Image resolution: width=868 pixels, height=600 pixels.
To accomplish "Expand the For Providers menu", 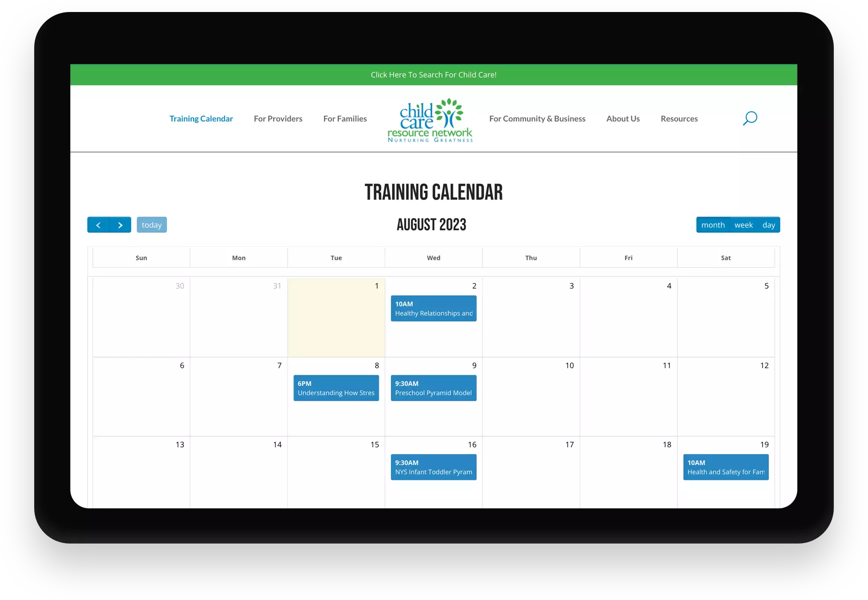I will (x=278, y=118).
